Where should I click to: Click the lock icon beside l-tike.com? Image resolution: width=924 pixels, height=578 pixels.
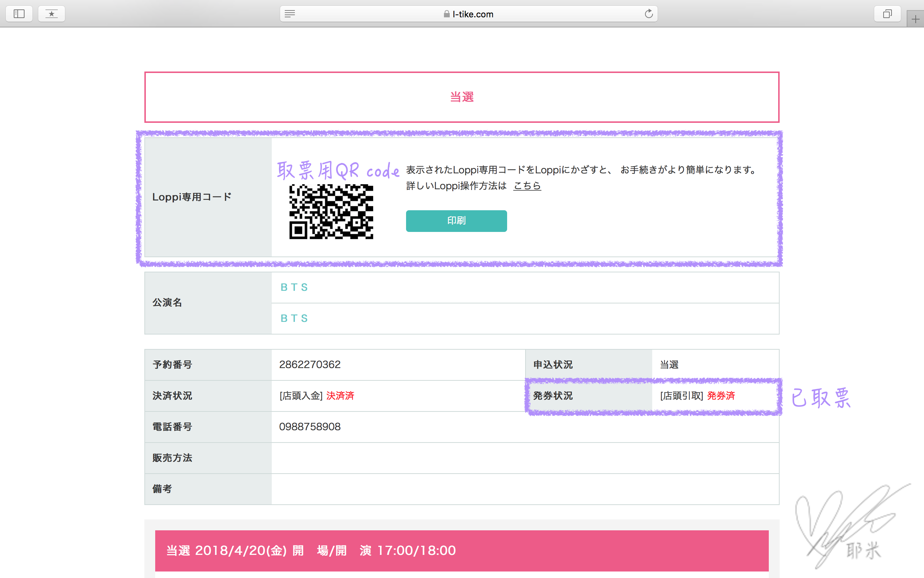point(446,14)
